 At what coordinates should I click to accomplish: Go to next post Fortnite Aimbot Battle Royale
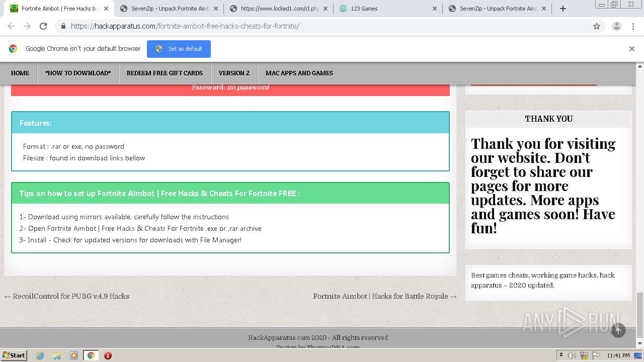pos(385,296)
